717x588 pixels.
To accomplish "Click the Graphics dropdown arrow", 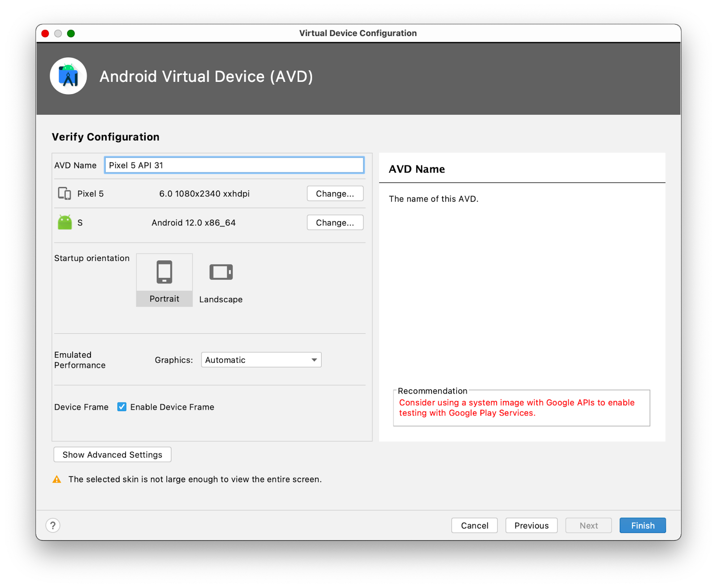I will click(x=314, y=360).
